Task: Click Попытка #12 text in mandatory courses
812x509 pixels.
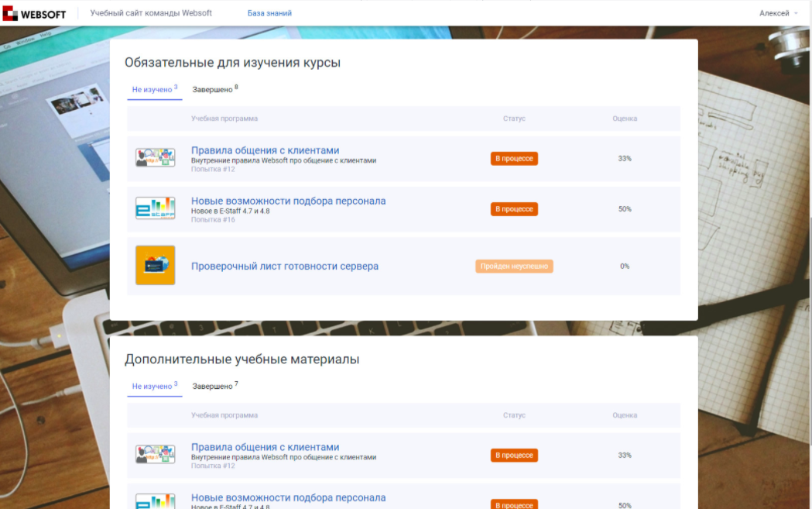Action: (x=213, y=169)
